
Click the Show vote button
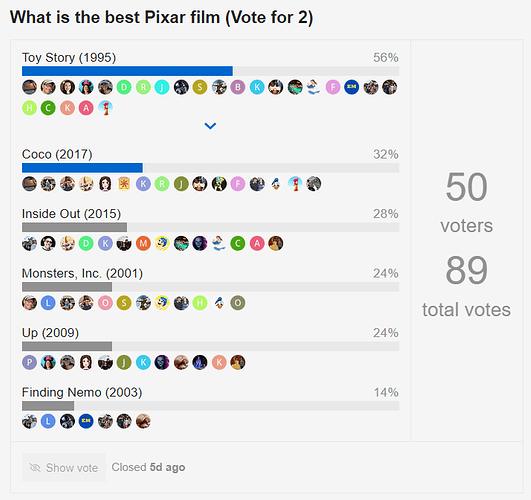[x=64, y=467]
